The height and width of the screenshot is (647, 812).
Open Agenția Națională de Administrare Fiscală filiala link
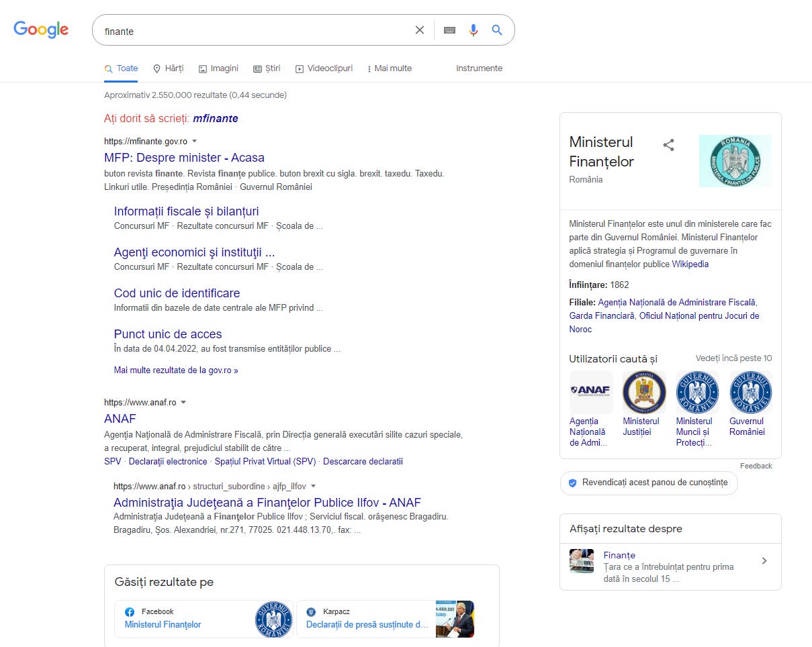pyautogui.click(x=677, y=303)
